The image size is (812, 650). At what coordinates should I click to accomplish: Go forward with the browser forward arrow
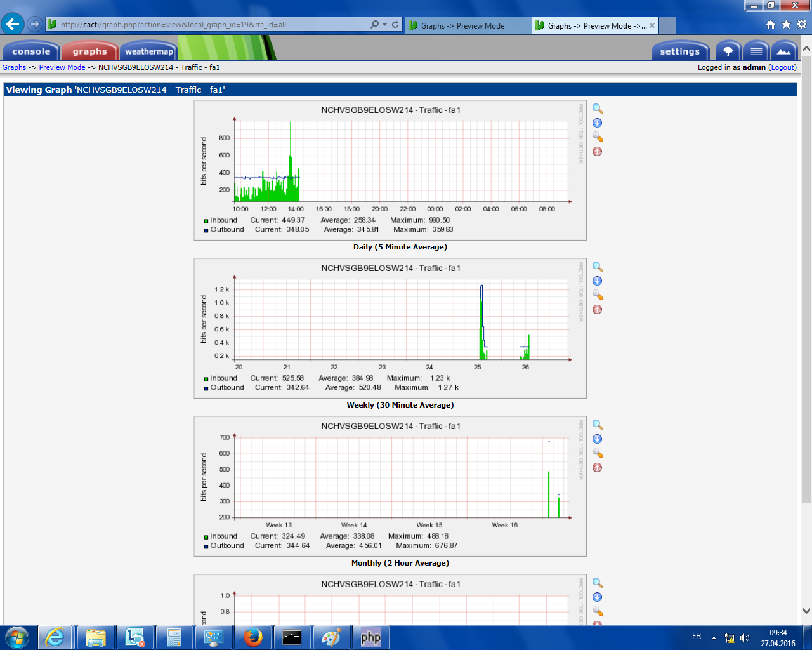click(x=35, y=25)
